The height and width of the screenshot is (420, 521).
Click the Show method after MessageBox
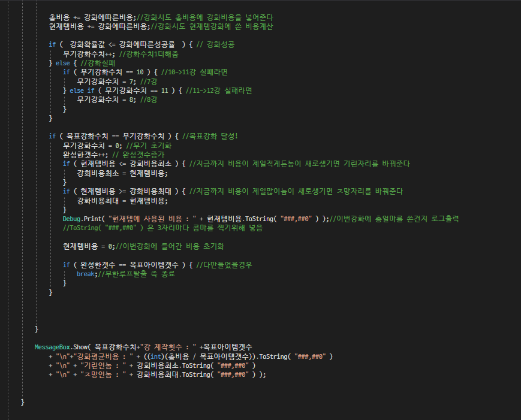(x=82, y=347)
